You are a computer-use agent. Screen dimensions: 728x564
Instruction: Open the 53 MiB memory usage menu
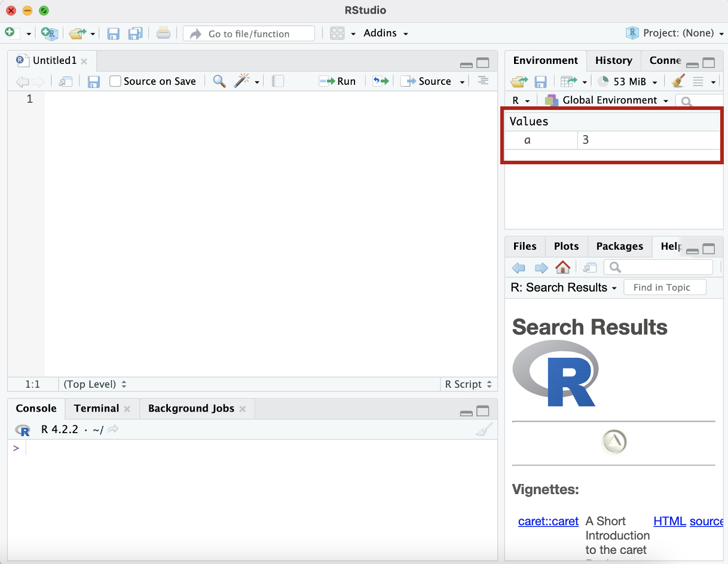click(628, 81)
